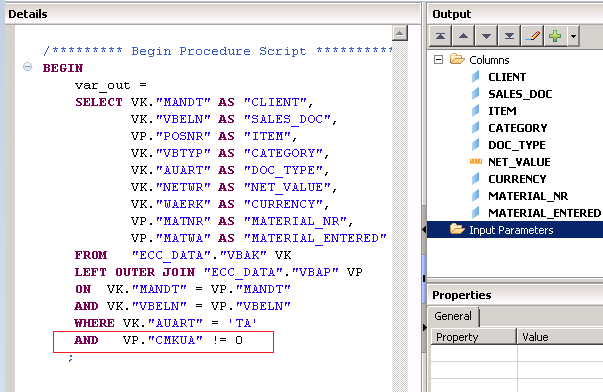603x392 pixels.
Task: Select CATEGORY column in Output
Action: click(x=518, y=128)
